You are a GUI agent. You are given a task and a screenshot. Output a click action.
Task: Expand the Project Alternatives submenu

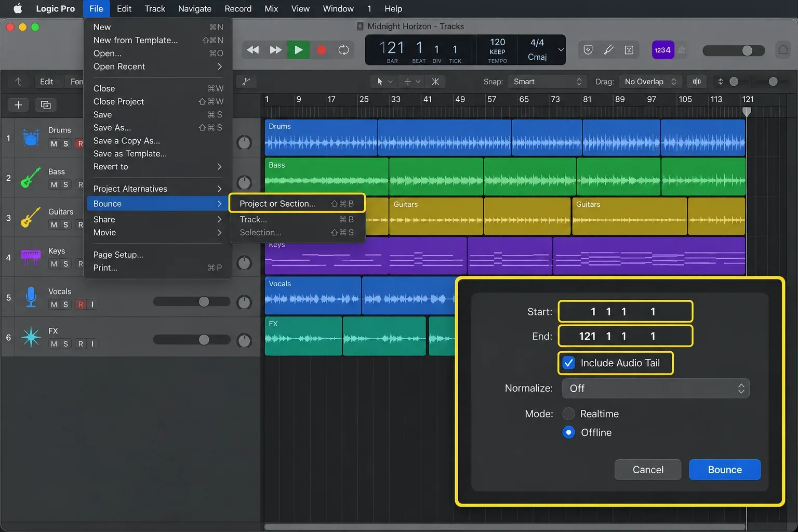157,189
